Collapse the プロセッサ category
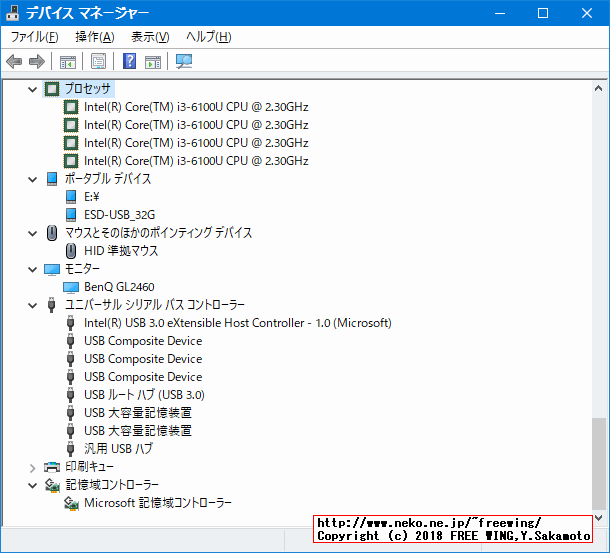This screenshot has height=553, width=610. pos(33,90)
